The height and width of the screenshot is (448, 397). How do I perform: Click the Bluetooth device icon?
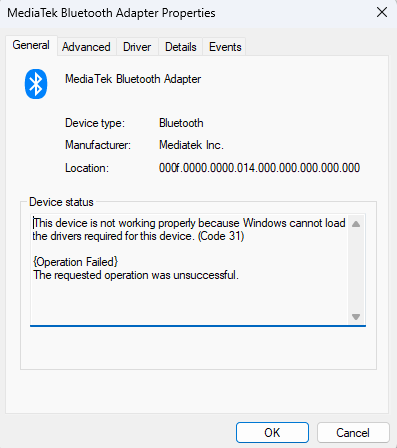[36, 84]
